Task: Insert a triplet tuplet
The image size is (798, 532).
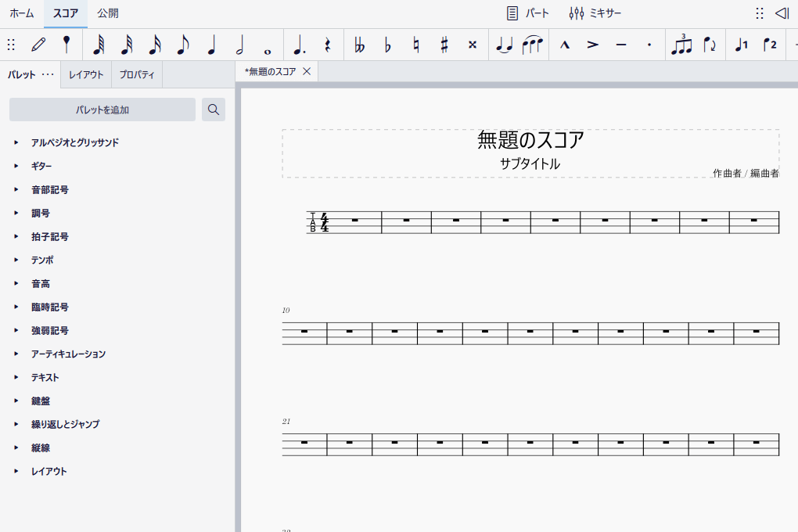Action: coord(682,45)
